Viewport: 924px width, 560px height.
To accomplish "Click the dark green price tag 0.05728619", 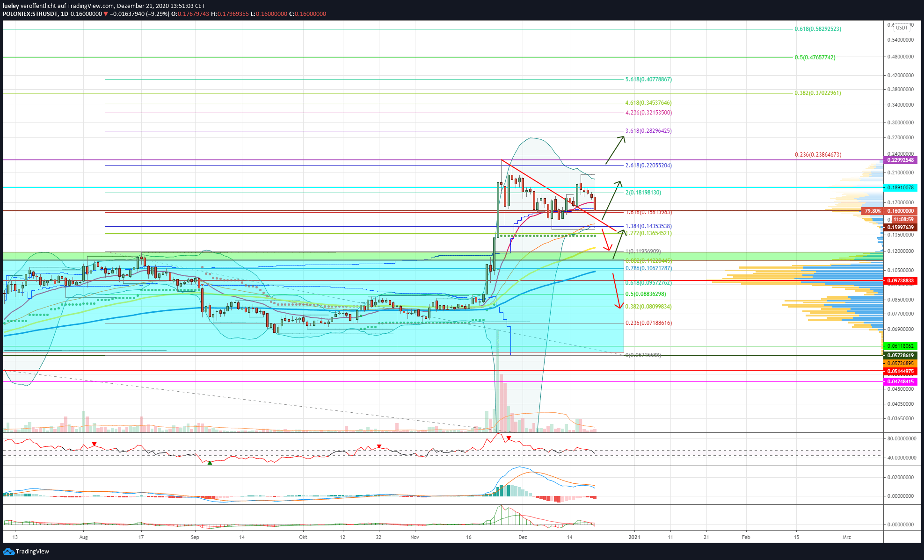I will coord(900,355).
